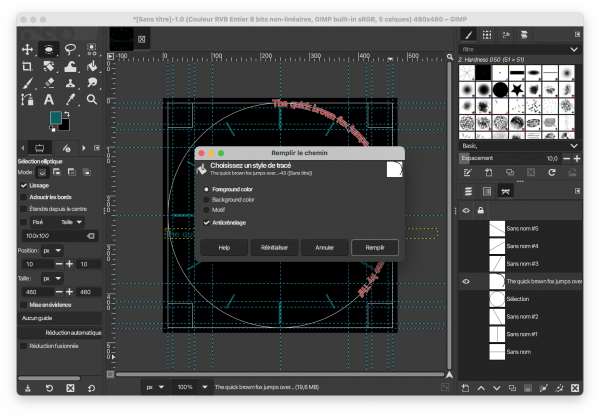Toggle Anticrénelage in fill dialog
The height and width of the screenshot is (416, 600).
pos(207,223)
